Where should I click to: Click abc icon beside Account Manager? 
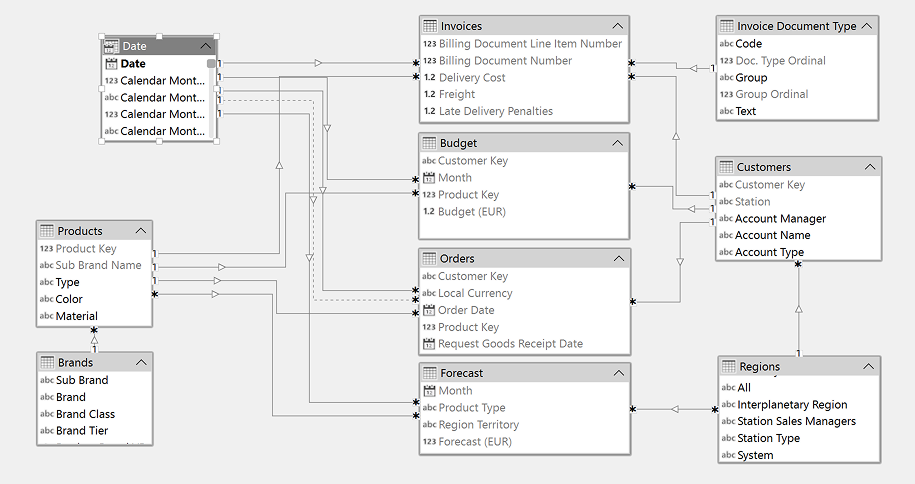(726, 218)
